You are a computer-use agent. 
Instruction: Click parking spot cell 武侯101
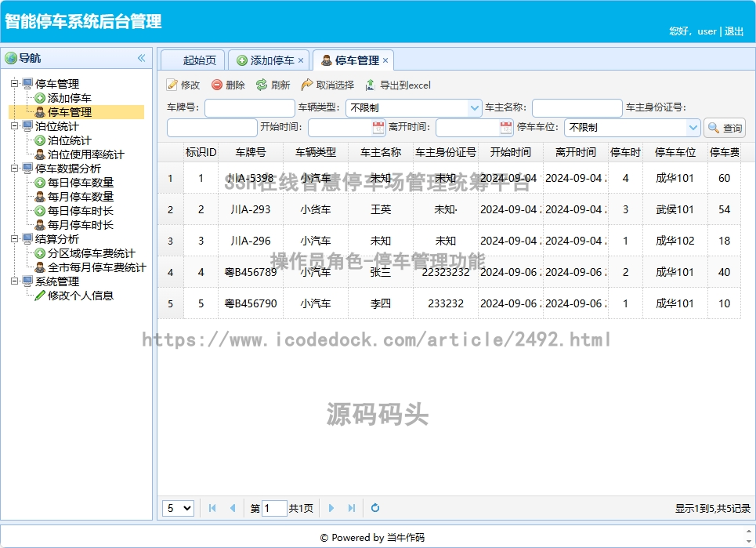click(x=675, y=209)
